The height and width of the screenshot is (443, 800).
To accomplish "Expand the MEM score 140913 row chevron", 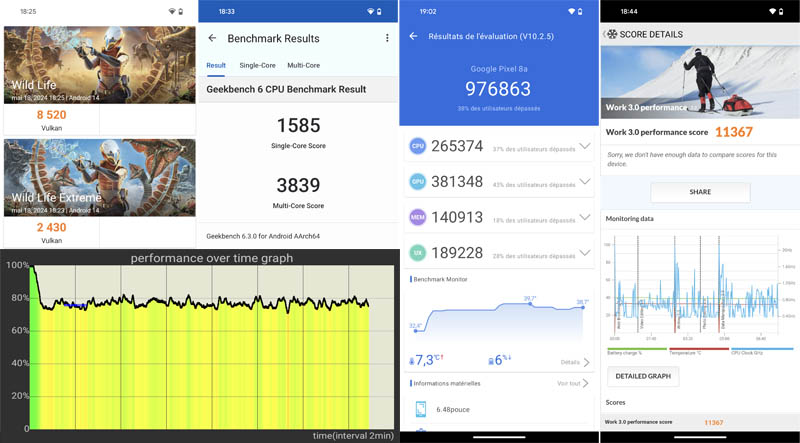I will coord(584,217).
